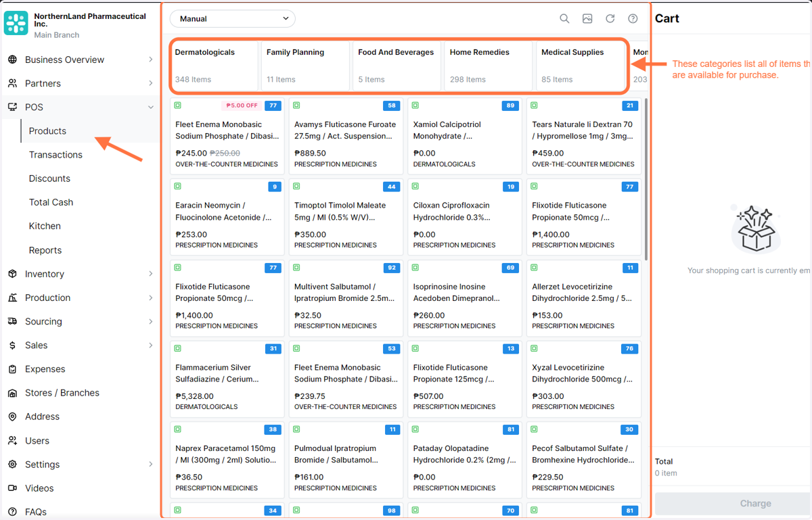Select the Medical Supplies category

[x=580, y=66]
